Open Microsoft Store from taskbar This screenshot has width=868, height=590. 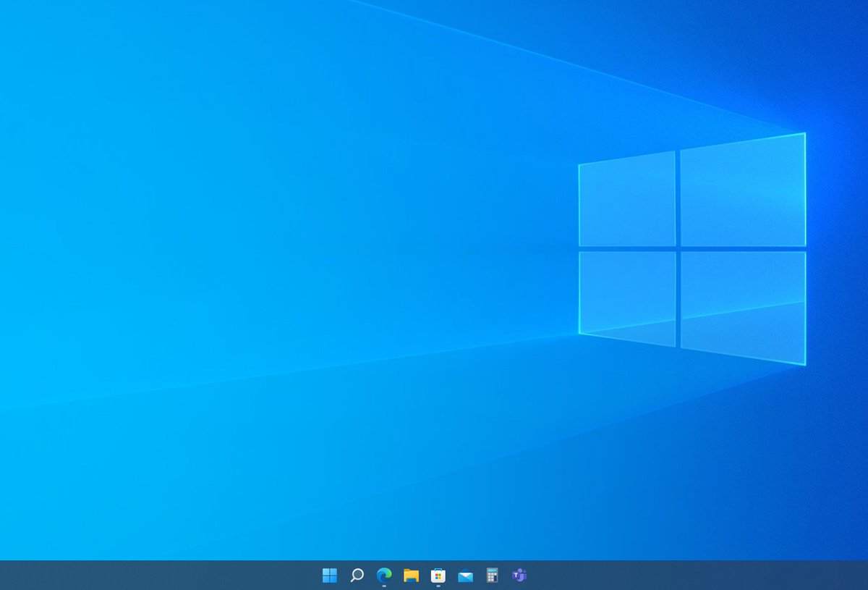(x=438, y=576)
